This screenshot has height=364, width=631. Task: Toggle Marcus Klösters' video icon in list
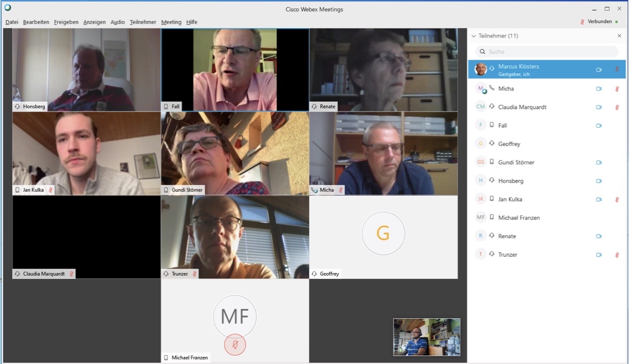(x=599, y=69)
